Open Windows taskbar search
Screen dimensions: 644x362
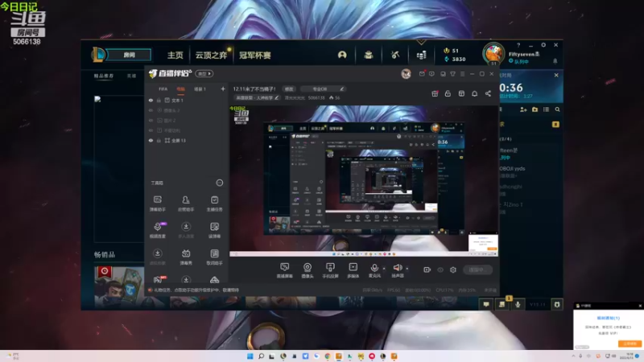pos(261,356)
